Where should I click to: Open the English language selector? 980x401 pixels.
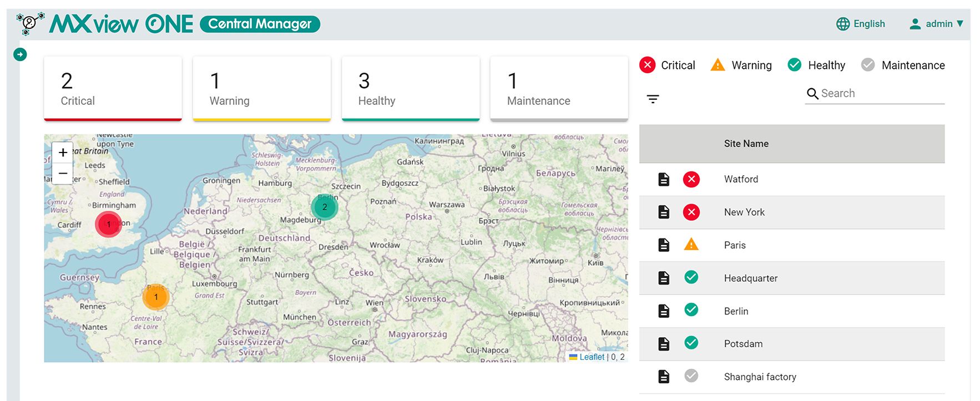(861, 24)
